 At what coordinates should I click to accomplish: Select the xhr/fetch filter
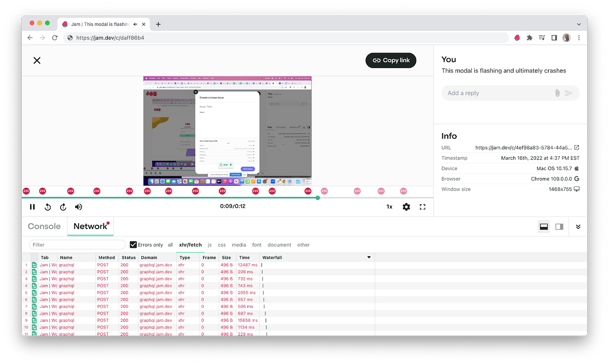(190, 245)
